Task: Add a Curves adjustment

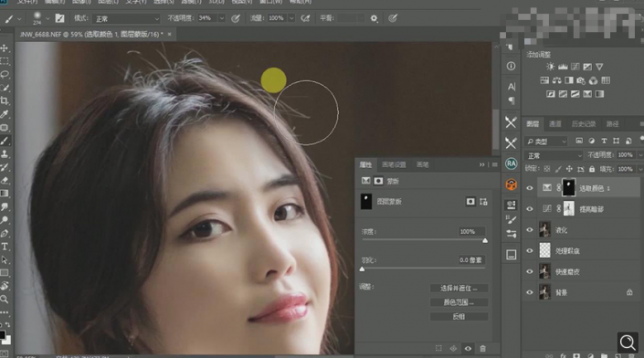Action: pyautogui.click(x=575, y=67)
